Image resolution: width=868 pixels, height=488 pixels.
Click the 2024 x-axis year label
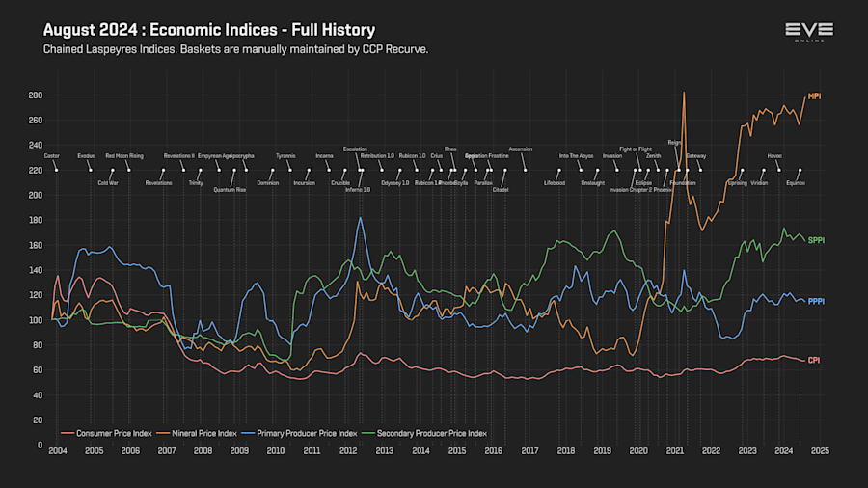tap(784, 451)
